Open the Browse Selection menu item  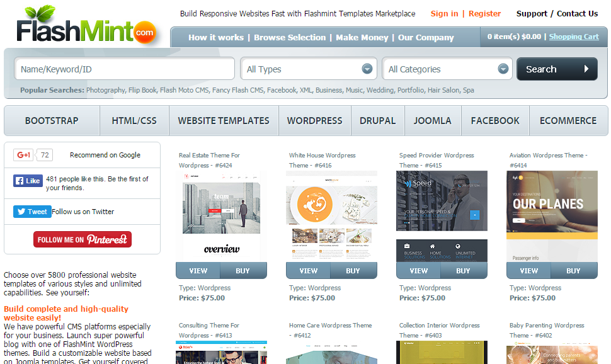(290, 37)
